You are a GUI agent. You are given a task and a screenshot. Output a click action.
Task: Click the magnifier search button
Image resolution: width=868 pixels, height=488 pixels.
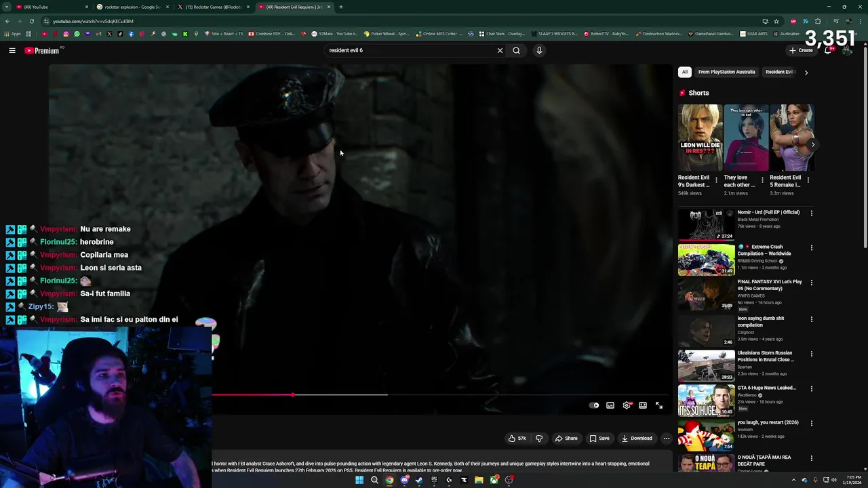[516, 50]
